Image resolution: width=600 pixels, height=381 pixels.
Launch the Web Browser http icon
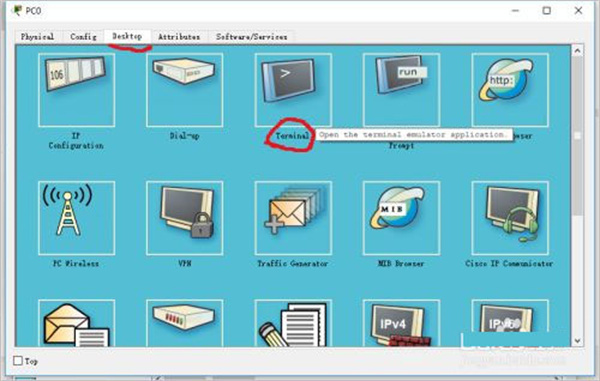click(x=510, y=90)
